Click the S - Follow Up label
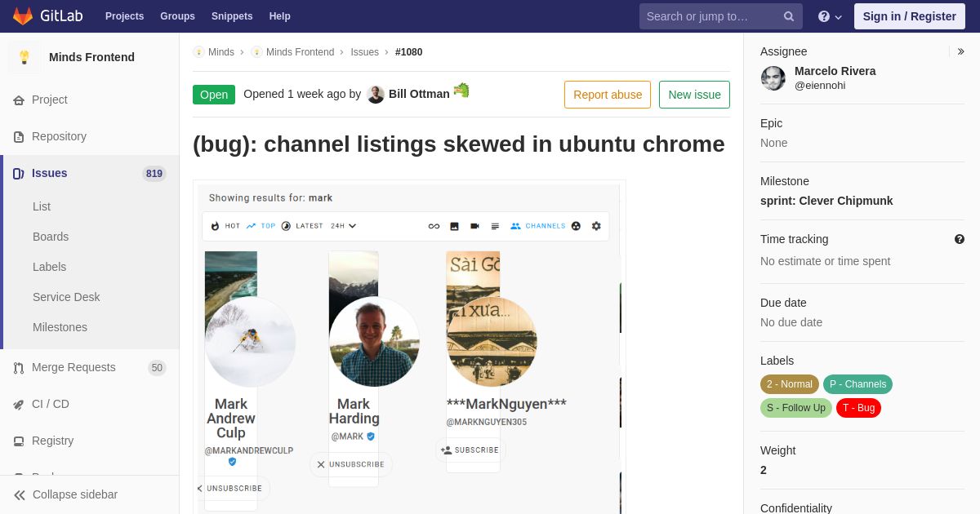Viewport: 980px width, 514px height. [796, 408]
